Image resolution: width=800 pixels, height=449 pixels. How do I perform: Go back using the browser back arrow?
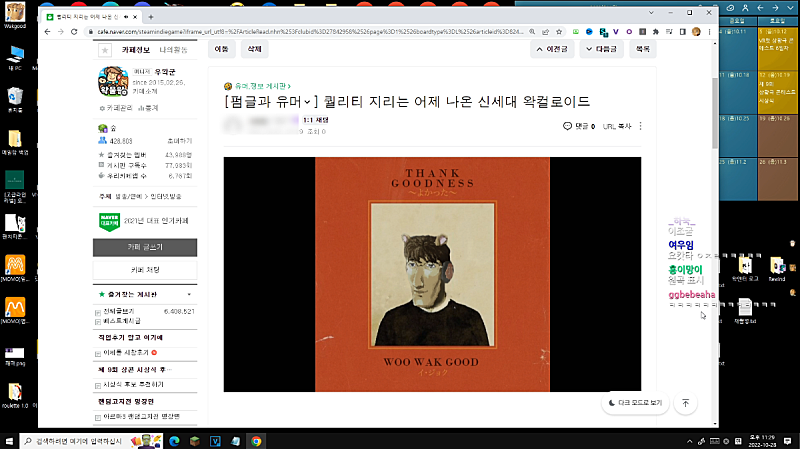pyautogui.click(x=47, y=32)
